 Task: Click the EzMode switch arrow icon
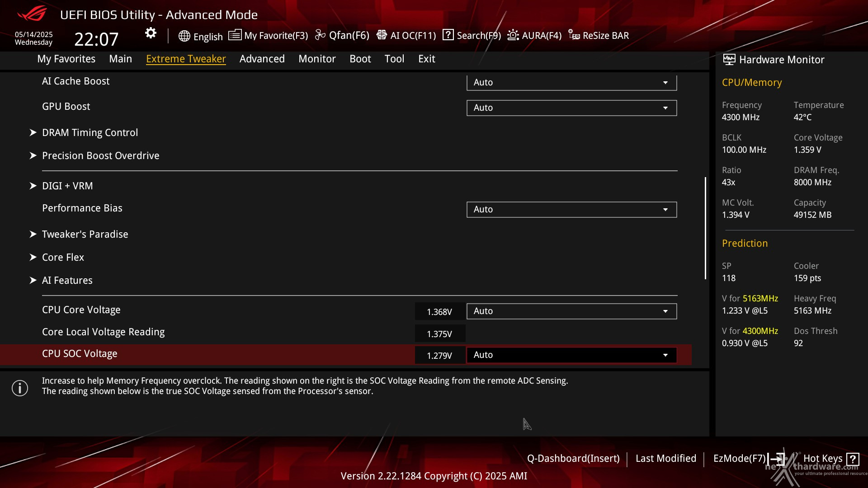point(777,459)
